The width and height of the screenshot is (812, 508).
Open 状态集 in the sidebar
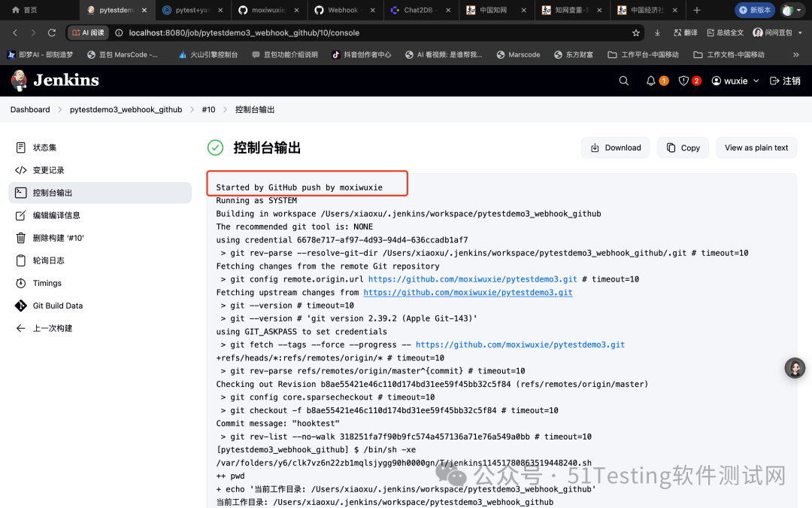click(100, 148)
